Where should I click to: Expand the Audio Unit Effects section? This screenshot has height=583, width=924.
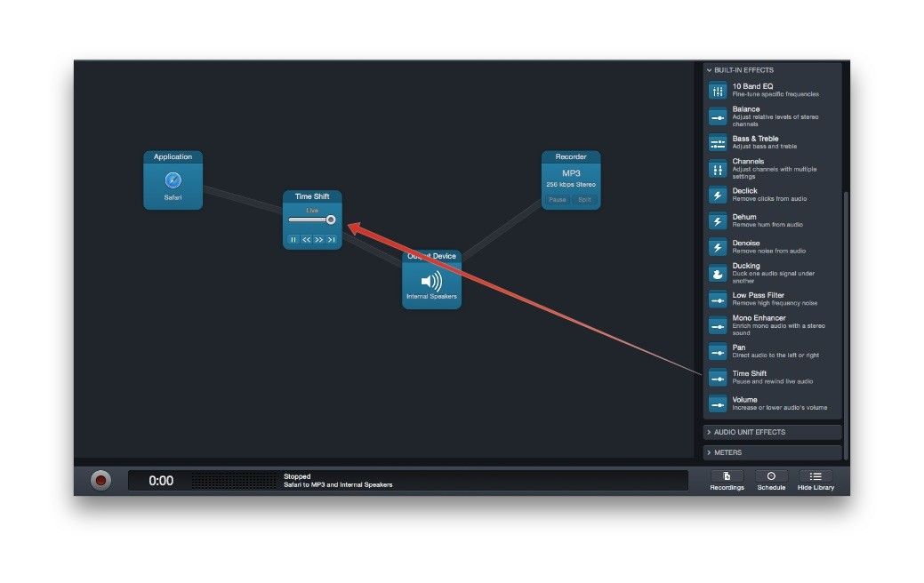(x=749, y=432)
